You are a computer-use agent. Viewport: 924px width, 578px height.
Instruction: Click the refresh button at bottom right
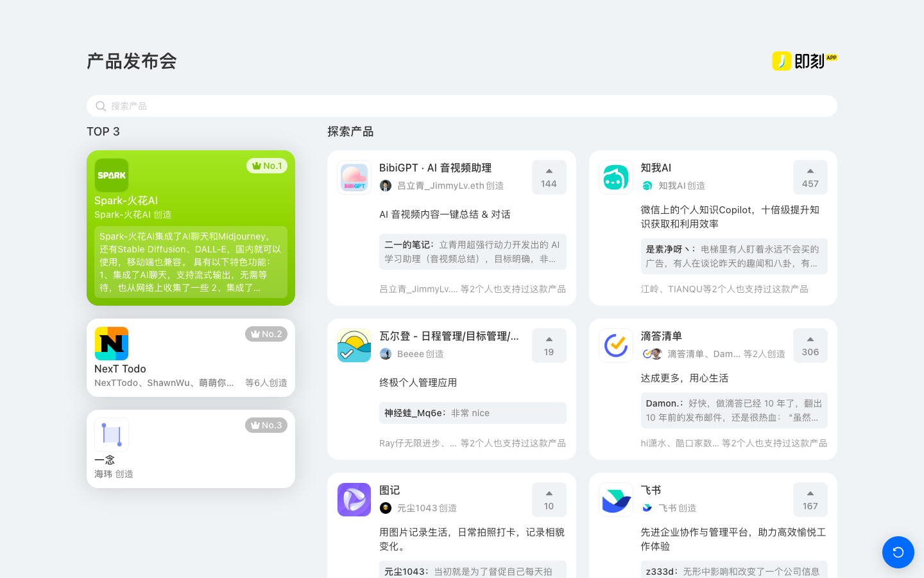coord(898,552)
